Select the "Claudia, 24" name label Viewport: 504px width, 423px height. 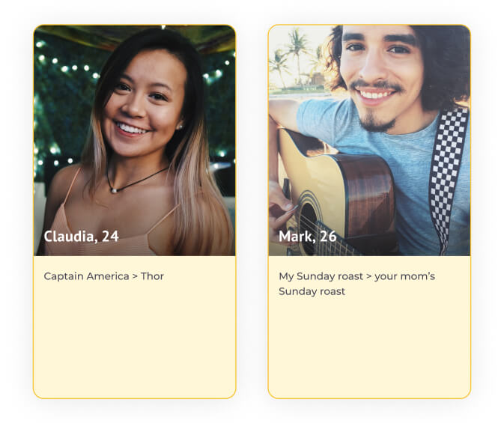pyautogui.click(x=82, y=237)
